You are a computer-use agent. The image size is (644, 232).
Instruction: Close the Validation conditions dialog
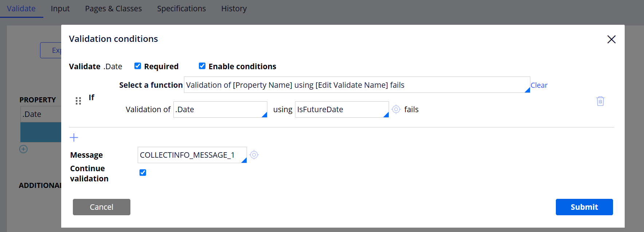611,39
